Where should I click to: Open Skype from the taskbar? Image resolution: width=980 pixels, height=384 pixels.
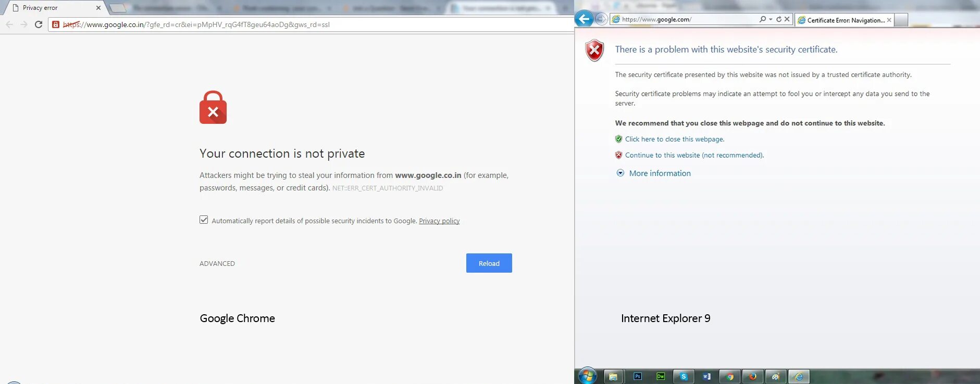point(684,376)
